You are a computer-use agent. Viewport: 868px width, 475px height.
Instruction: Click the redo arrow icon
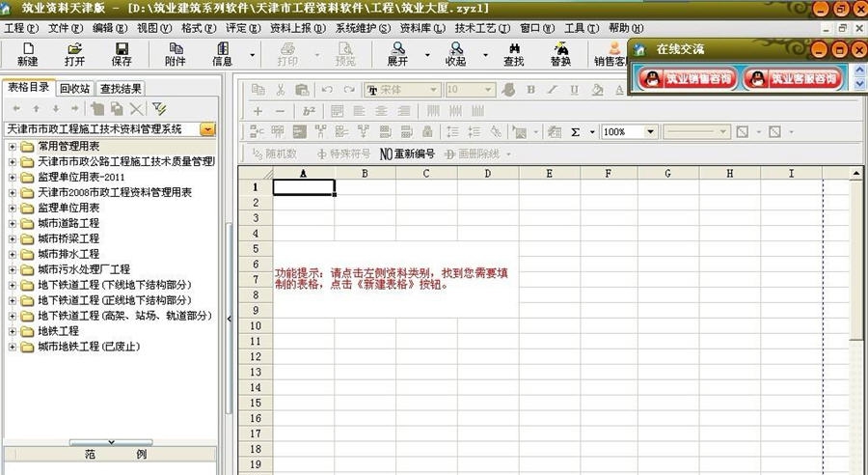click(349, 89)
